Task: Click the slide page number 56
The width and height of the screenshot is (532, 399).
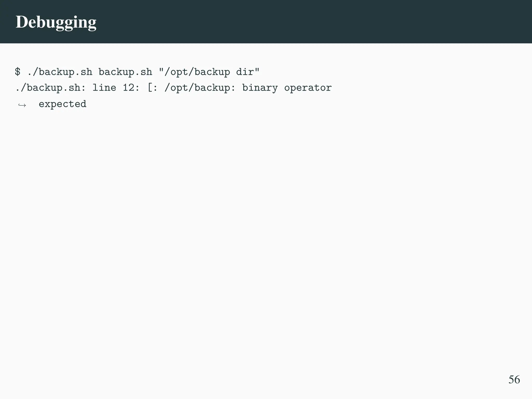Action: coord(514,380)
